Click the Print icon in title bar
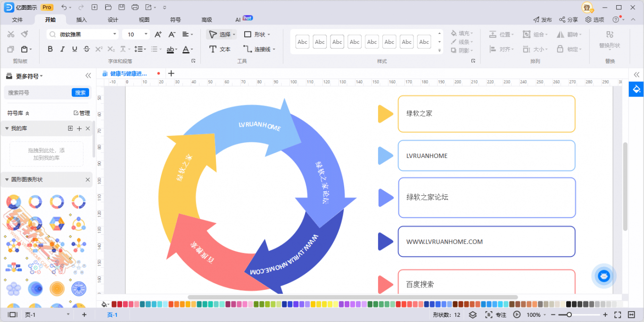The height and width of the screenshot is (322, 644). 135,8
